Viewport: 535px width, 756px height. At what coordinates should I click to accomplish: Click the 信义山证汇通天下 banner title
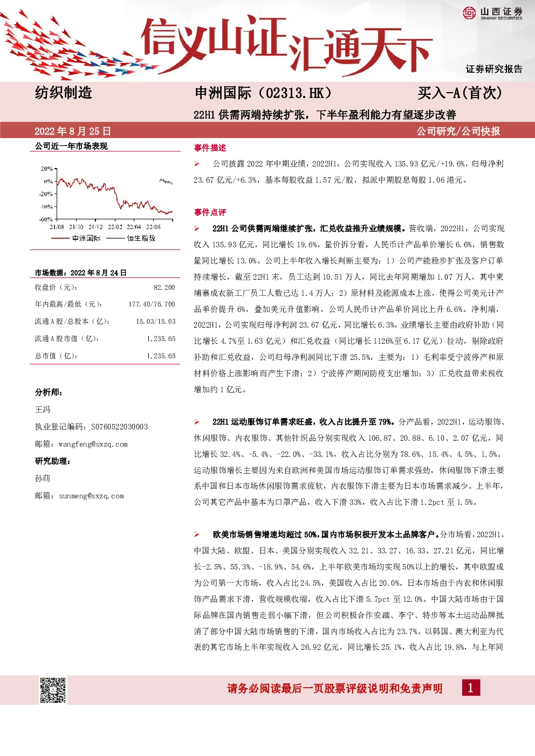click(286, 46)
